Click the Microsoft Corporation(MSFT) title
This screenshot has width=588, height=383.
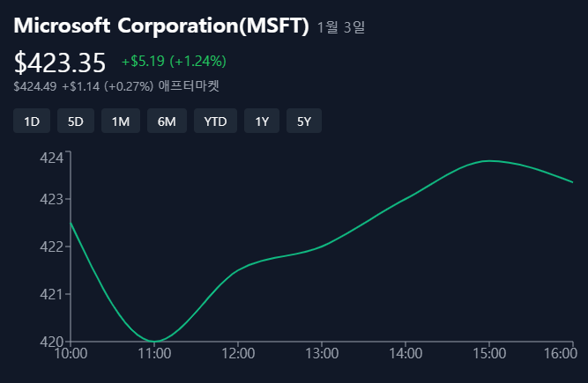point(161,26)
